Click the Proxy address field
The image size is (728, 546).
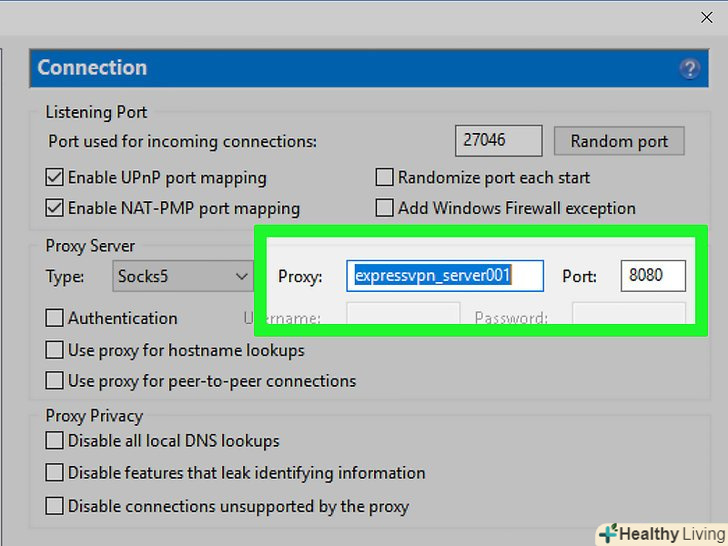445,276
